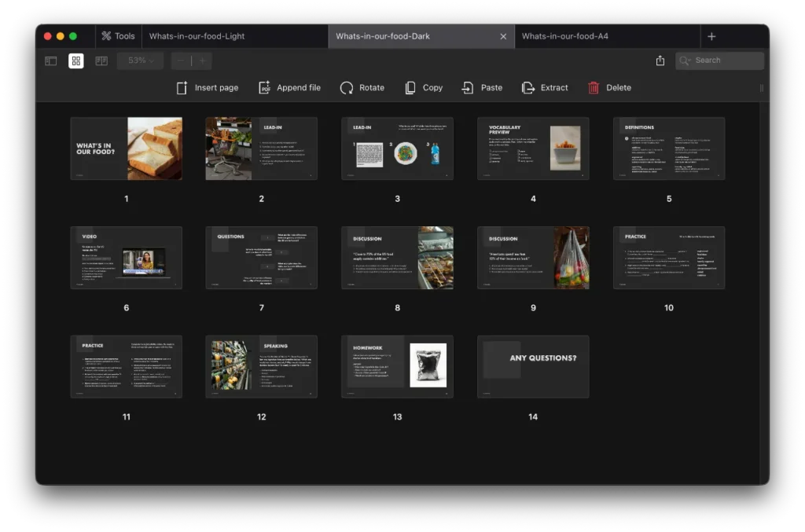Click the red Delete trash icon
Viewport: 805px width, 532px height.
(x=594, y=88)
